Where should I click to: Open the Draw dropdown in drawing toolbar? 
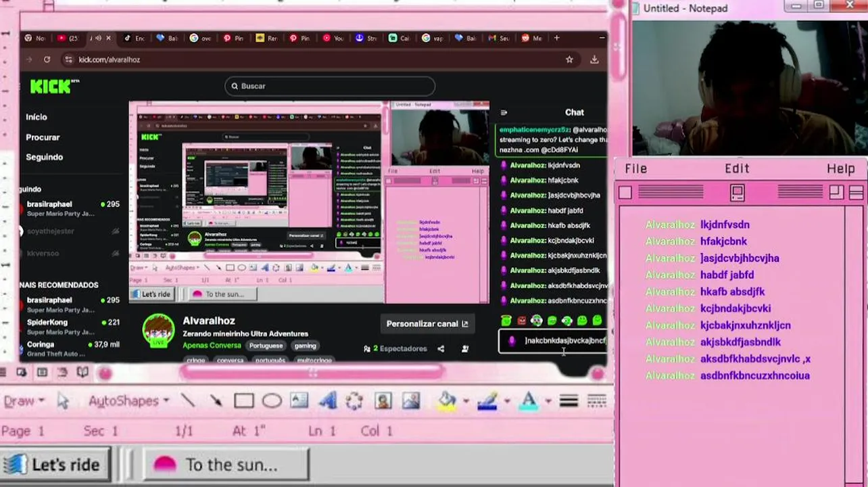[24, 401]
